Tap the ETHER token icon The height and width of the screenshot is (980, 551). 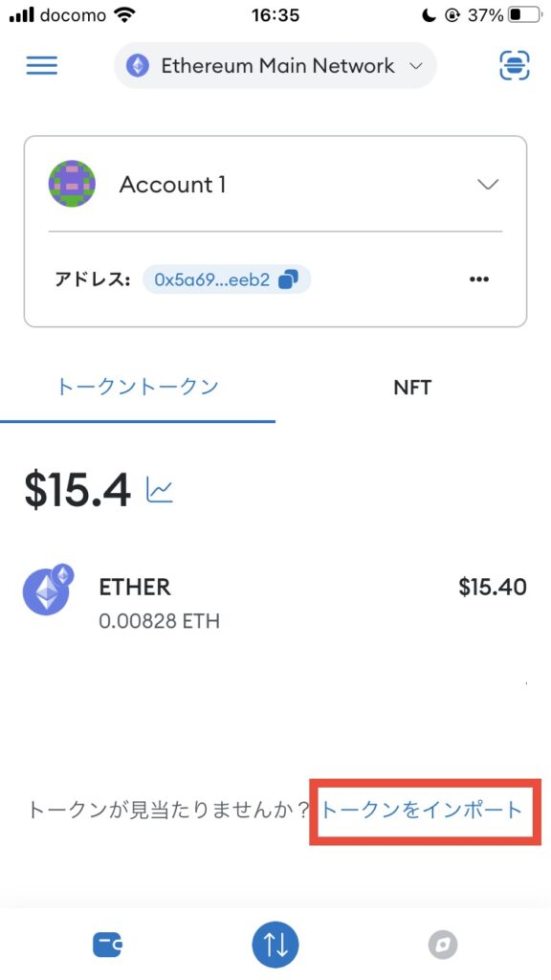48,590
